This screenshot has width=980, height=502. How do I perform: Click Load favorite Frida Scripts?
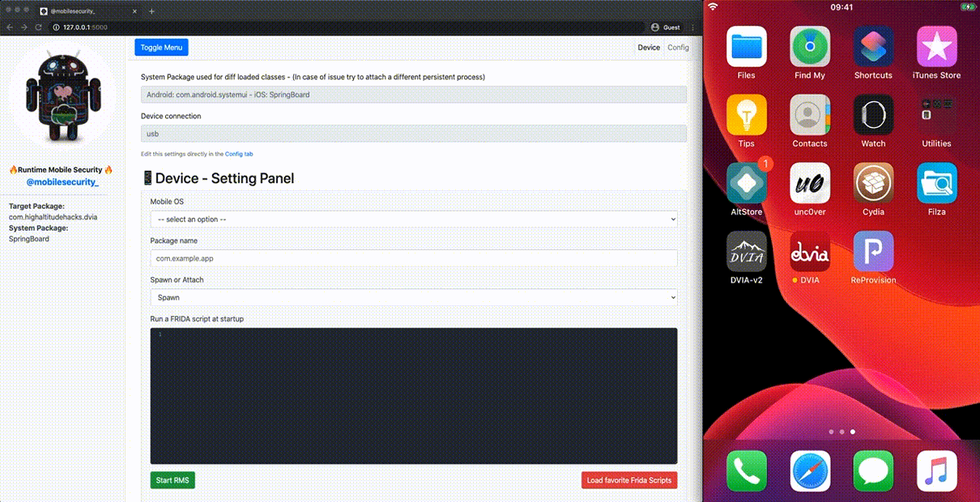coord(629,480)
